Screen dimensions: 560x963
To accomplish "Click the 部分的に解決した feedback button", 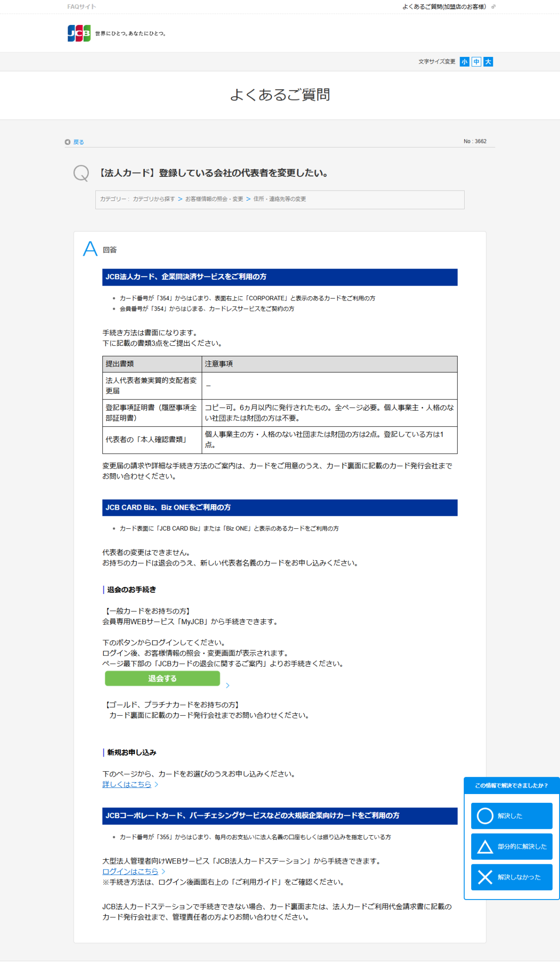I will (x=512, y=846).
